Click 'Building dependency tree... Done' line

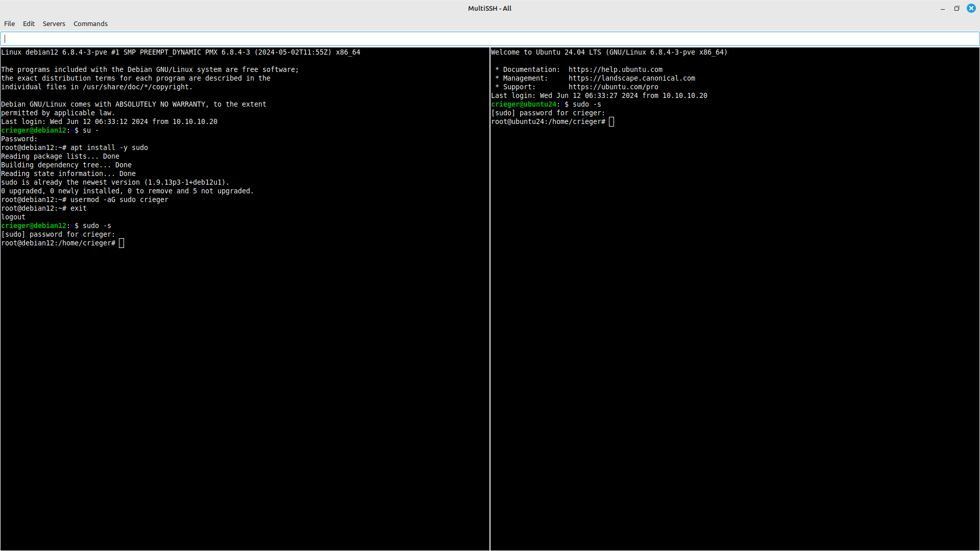tap(66, 165)
